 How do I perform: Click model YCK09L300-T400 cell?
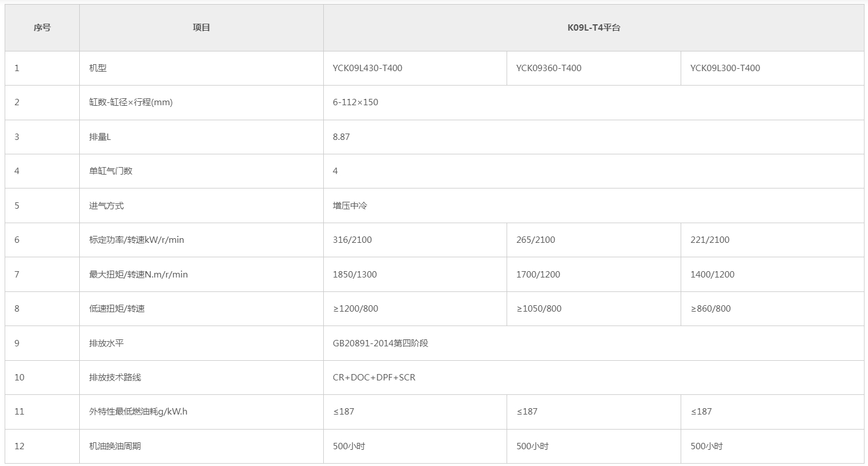pyautogui.click(x=774, y=68)
